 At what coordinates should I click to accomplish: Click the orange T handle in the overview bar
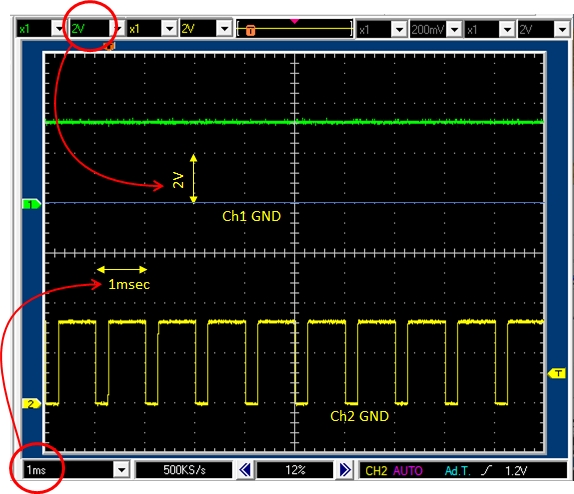click(x=250, y=30)
